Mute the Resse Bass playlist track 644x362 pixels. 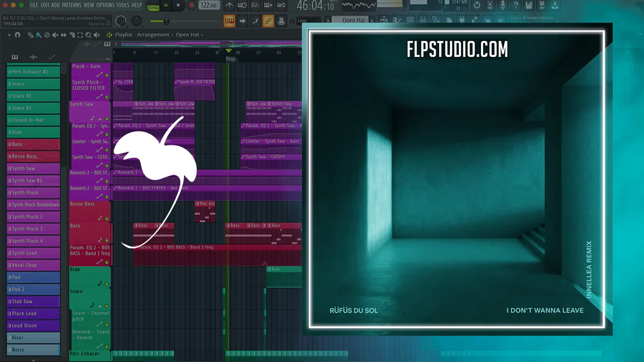pyautogui.click(x=107, y=218)
